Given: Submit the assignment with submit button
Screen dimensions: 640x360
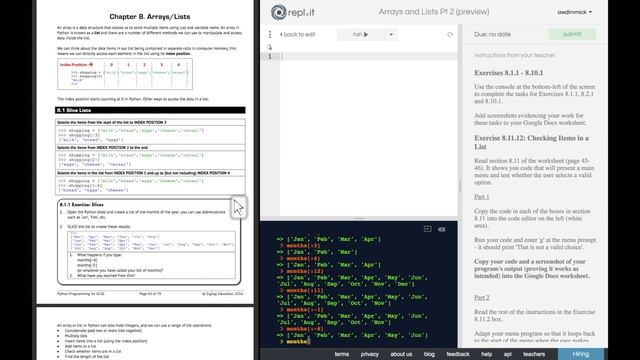Looking at the screenshot, I should pos(572,34).
